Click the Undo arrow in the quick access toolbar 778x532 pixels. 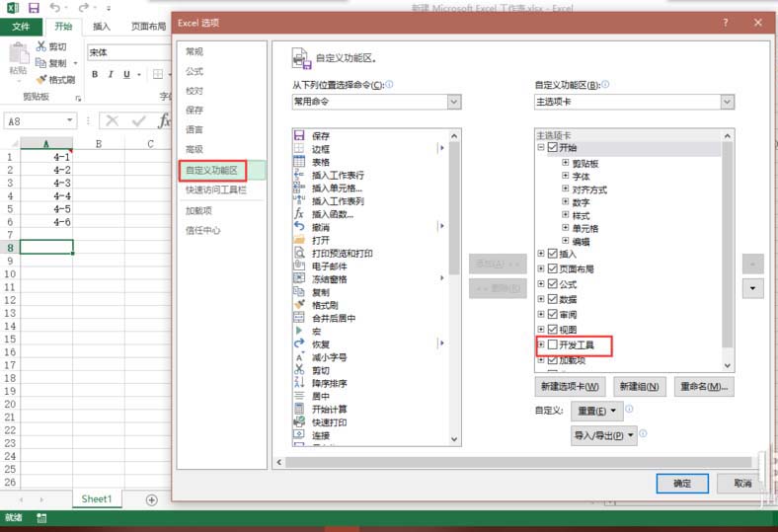[55, 8]
